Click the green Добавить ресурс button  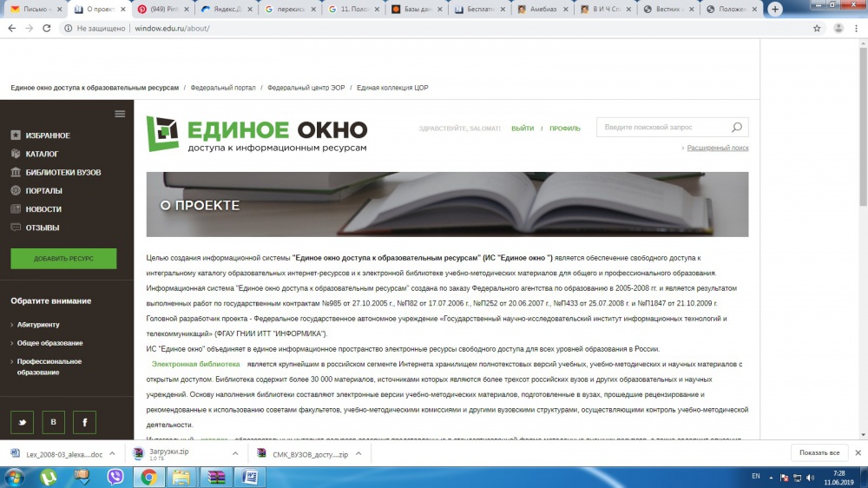coord(63,259)
